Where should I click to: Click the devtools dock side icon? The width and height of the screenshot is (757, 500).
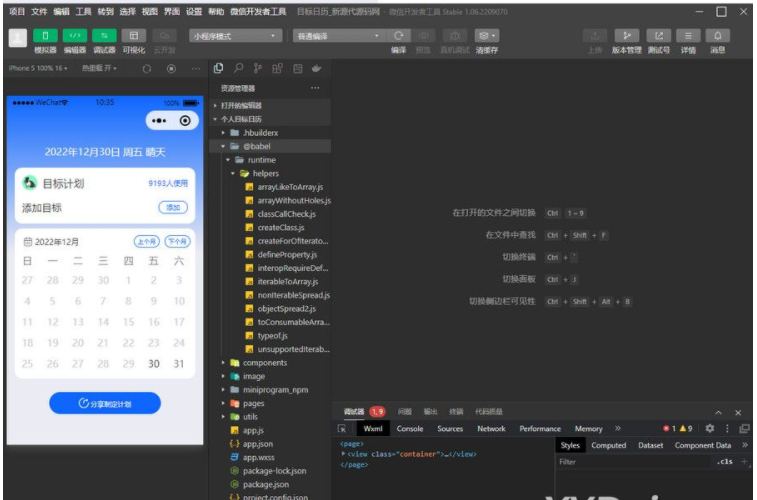[744, 429]
